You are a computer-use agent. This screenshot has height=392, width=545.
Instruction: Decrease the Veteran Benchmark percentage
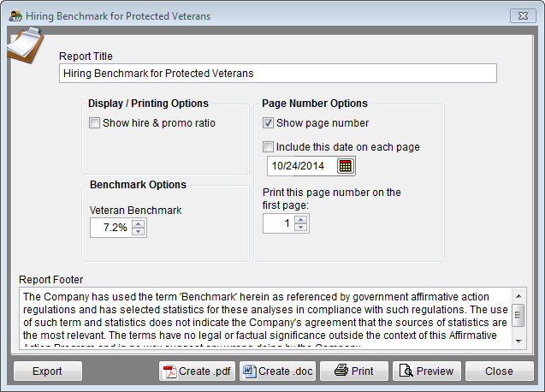[x=139, y=232]
